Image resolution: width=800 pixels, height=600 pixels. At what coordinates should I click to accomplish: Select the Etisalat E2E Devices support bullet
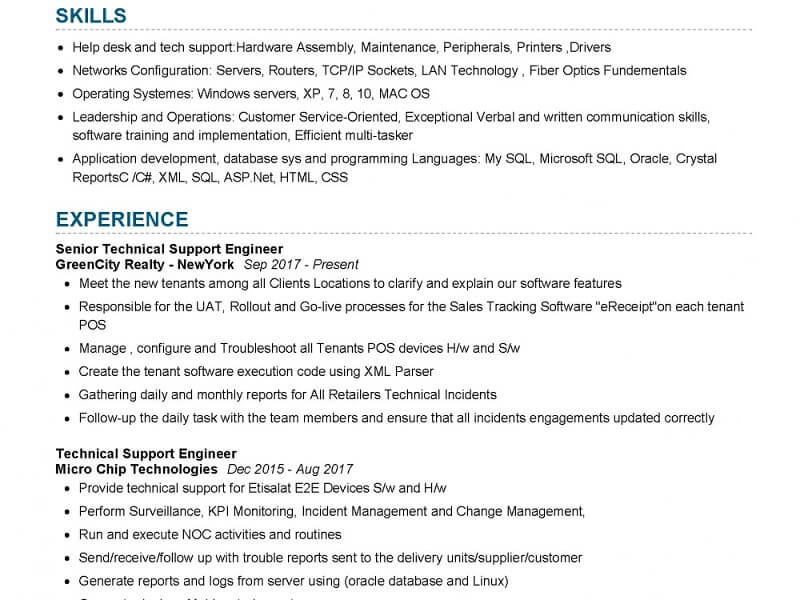[x=262, y=488]
